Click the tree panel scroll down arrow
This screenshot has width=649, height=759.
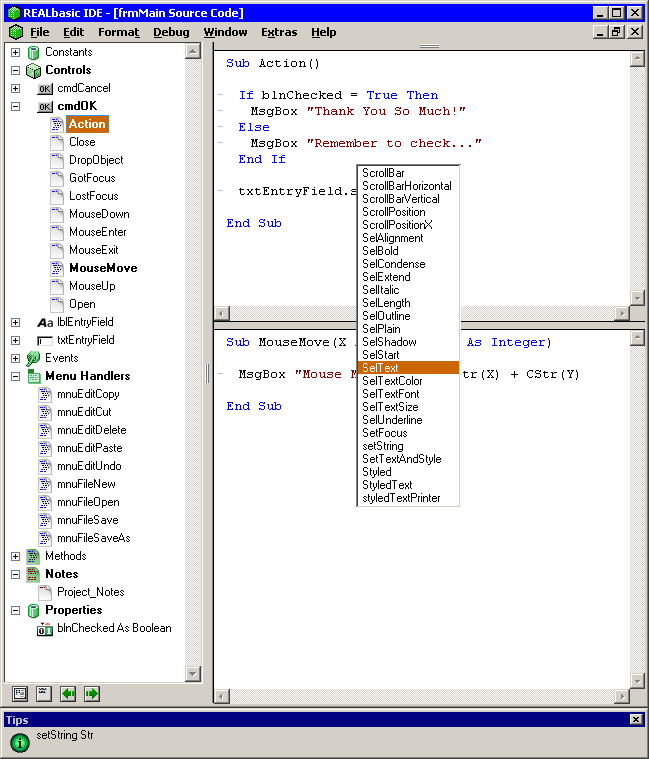coord(193,673)
